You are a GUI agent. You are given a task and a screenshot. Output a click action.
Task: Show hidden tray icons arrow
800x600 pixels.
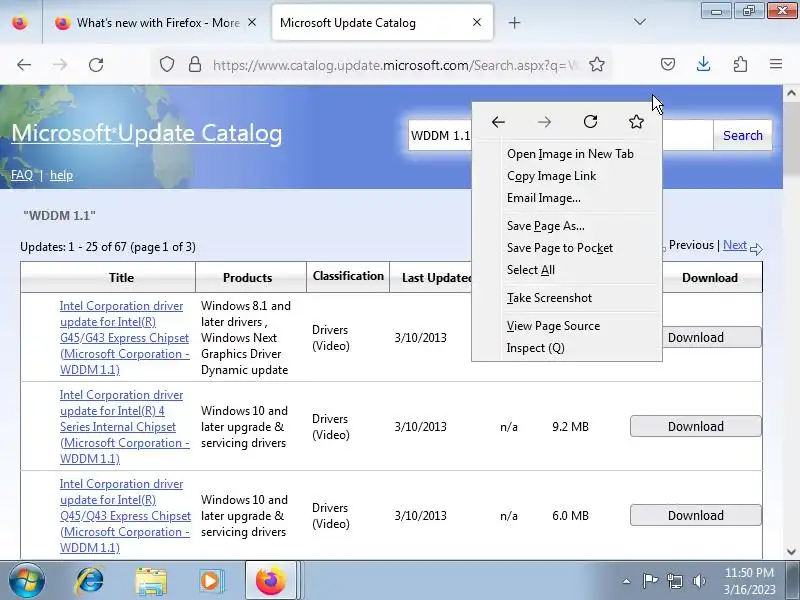[x=627, y=581]
